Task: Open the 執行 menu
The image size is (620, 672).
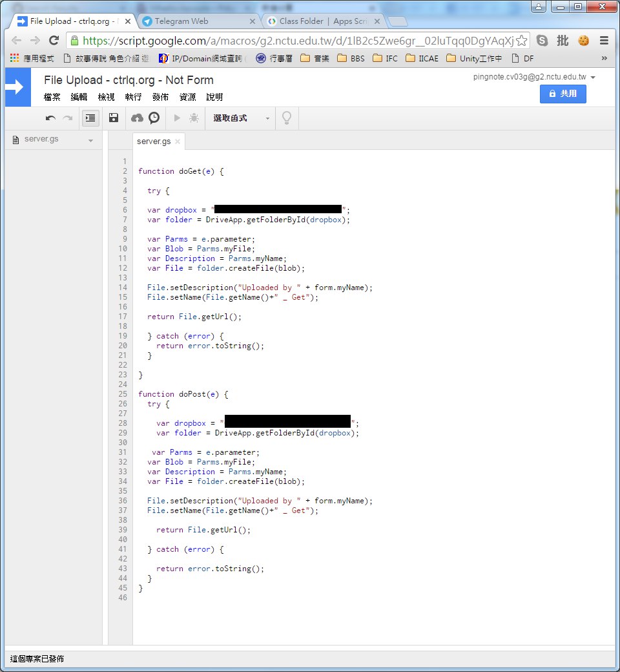Action: (133, 98)
